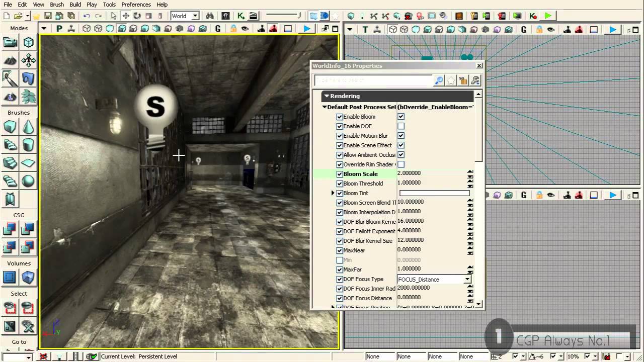This screenshot has width=644, height=362.
Task: Toggle game view G in left viewport
Action: pos(218,29)
